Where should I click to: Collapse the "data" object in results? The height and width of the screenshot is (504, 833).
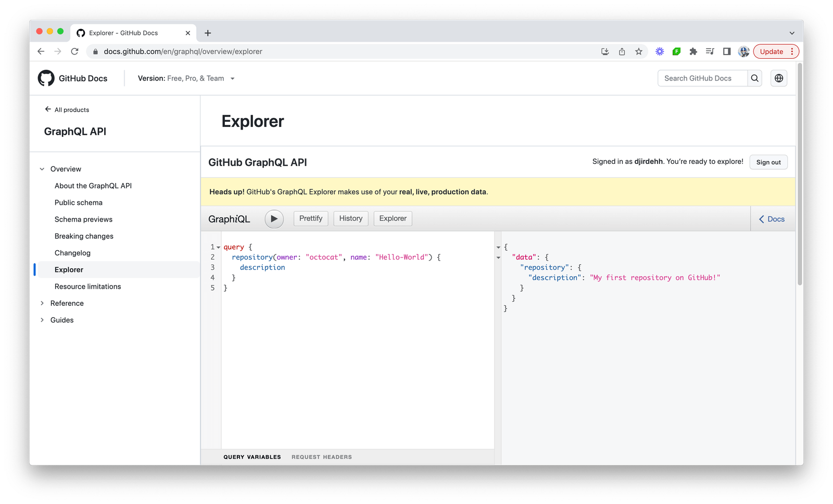click(498, 258)
